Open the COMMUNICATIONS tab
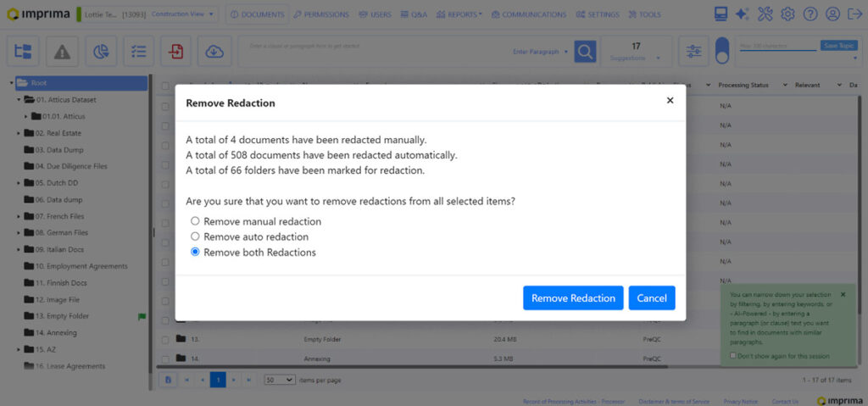 pos(529,14)
